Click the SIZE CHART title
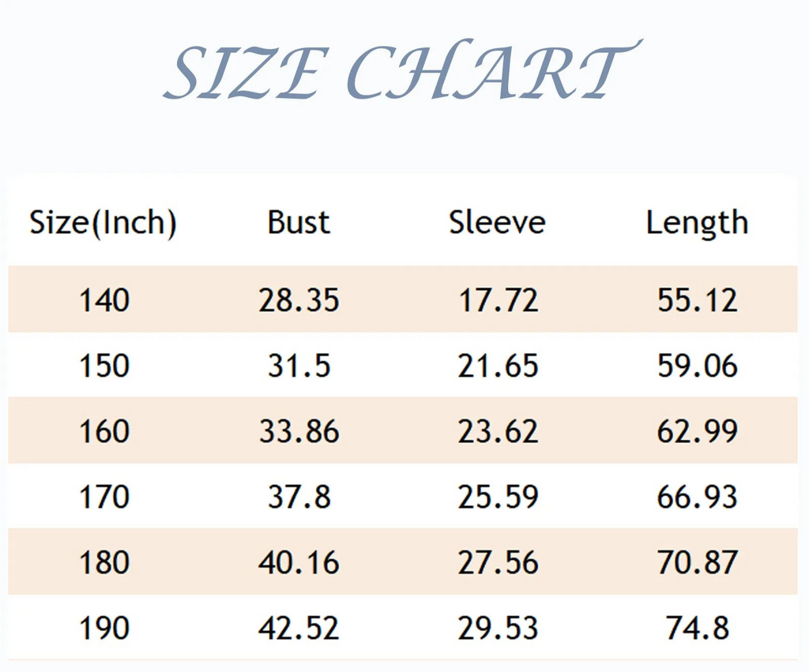This screenshot has height=672, width=809. point(401,73)
